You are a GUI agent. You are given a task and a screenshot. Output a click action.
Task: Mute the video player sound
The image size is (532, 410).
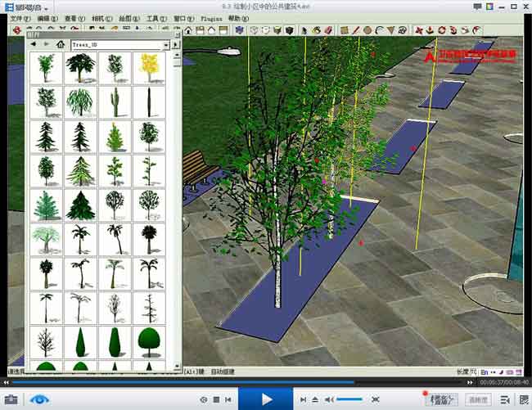tap(329, 399)
